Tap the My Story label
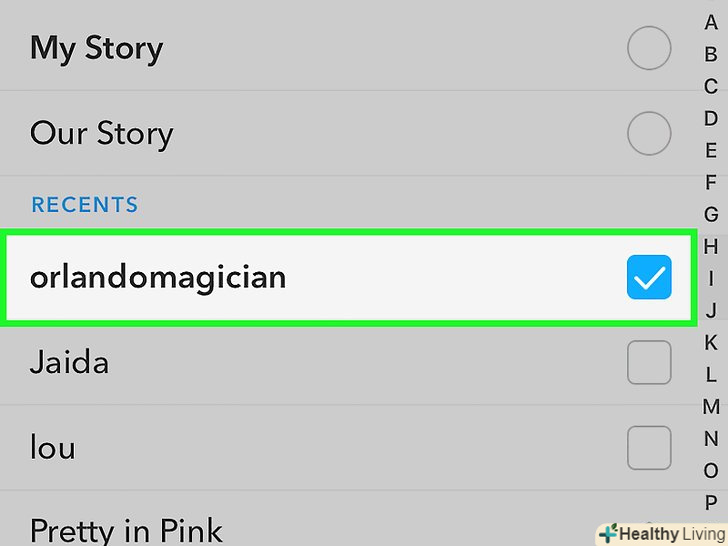The image size is (728, 546). 97,48
